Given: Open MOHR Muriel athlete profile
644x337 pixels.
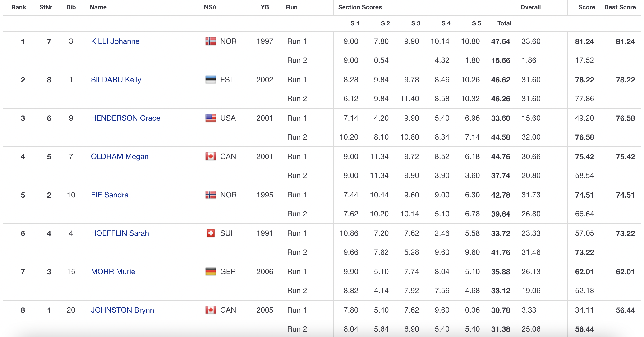Looking at the screenshot, I should coord(114,272).
